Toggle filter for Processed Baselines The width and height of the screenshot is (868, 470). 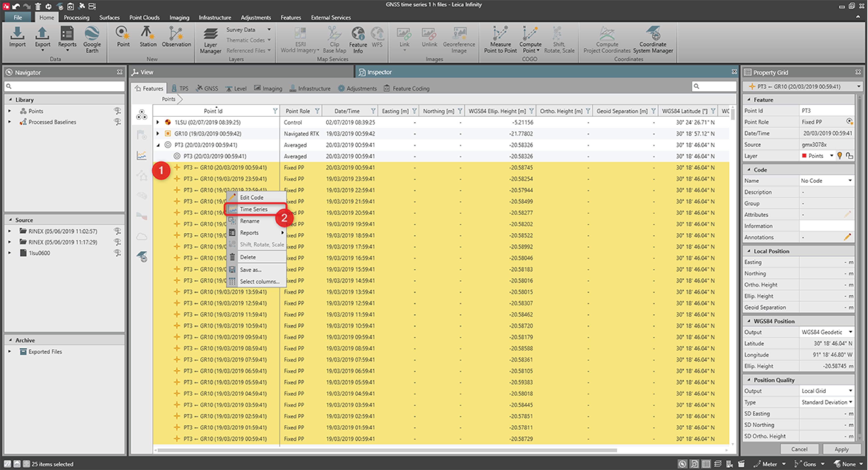click(117, 121)
